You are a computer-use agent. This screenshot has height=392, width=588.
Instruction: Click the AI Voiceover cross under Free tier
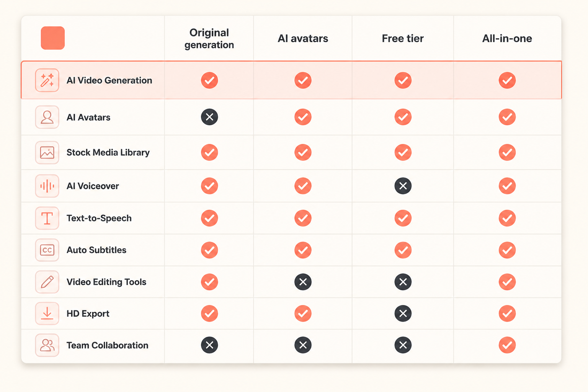coord(403,186)
